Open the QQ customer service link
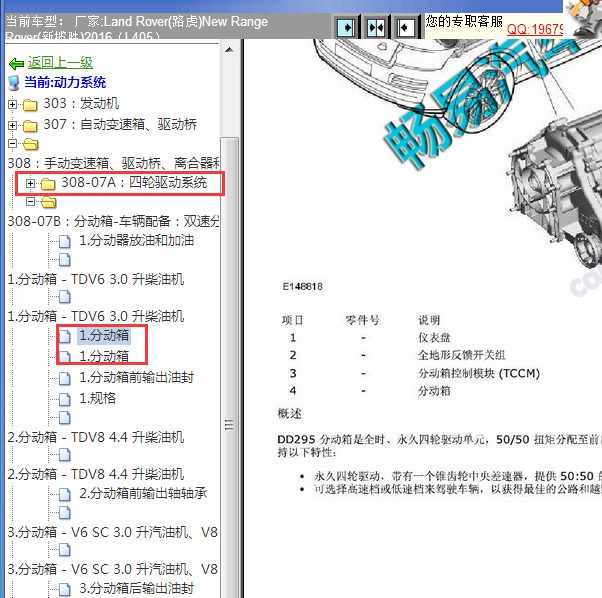 pyautogui.click(x=535, y=29)
